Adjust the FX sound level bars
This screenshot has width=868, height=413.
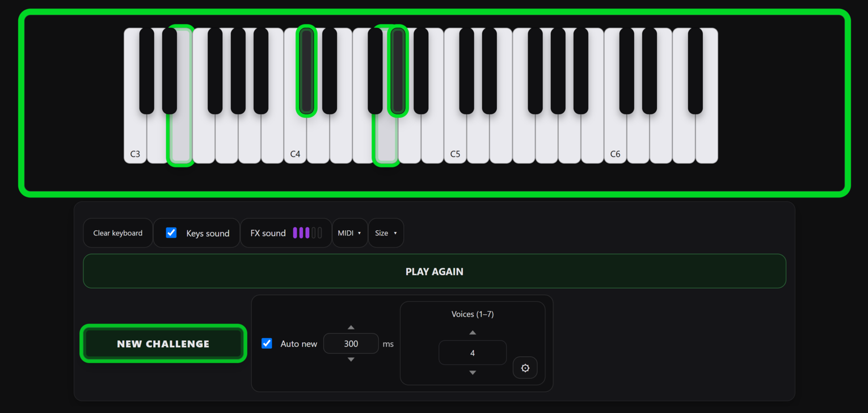[307, 233]
